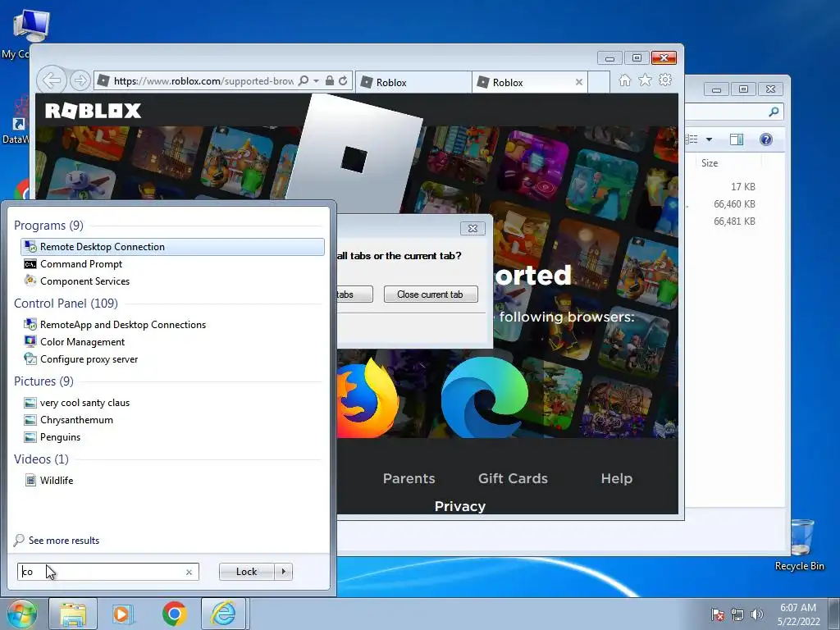Open the taskbar clock showing 6:07 AM
Screen dimensions: 840x630
coord(798,614)
